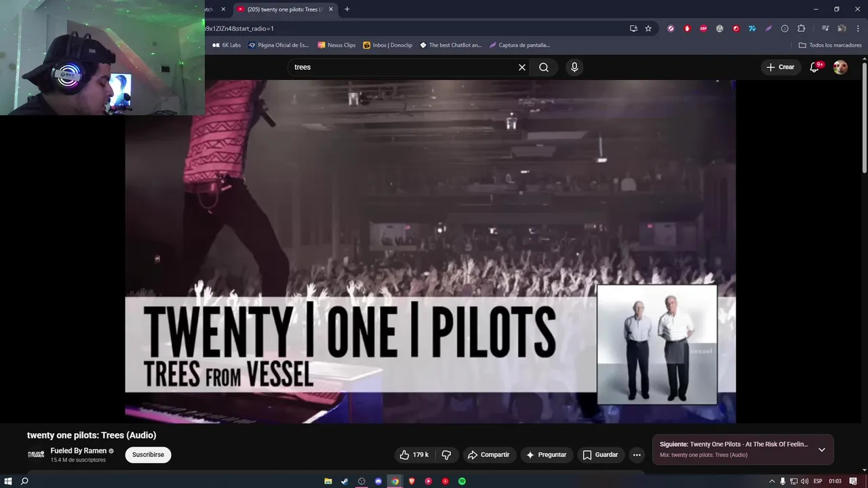868x488 pixels.
Task: Open the purple feather extension icon
Action: pos(768,28)
